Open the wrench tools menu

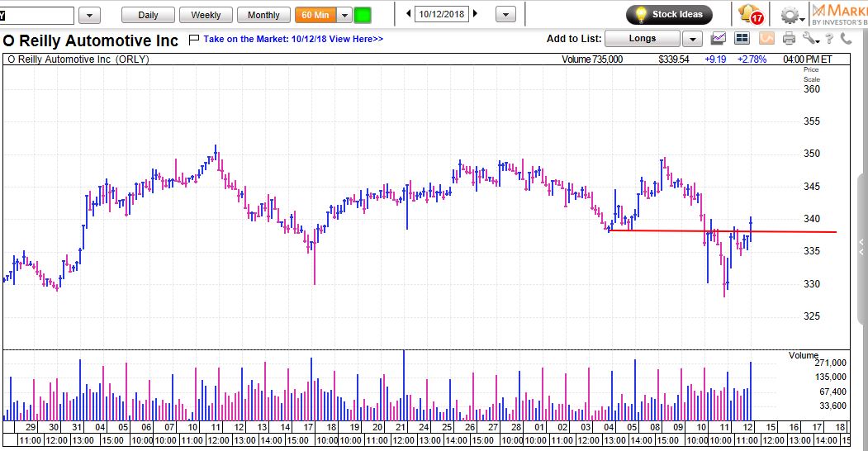pyautogui.click(x=810, y=38)
